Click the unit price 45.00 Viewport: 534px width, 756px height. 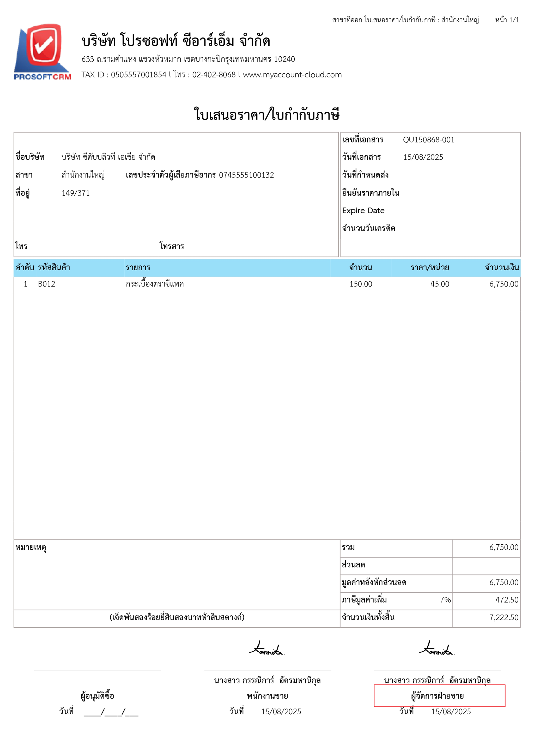pos(440,284)
